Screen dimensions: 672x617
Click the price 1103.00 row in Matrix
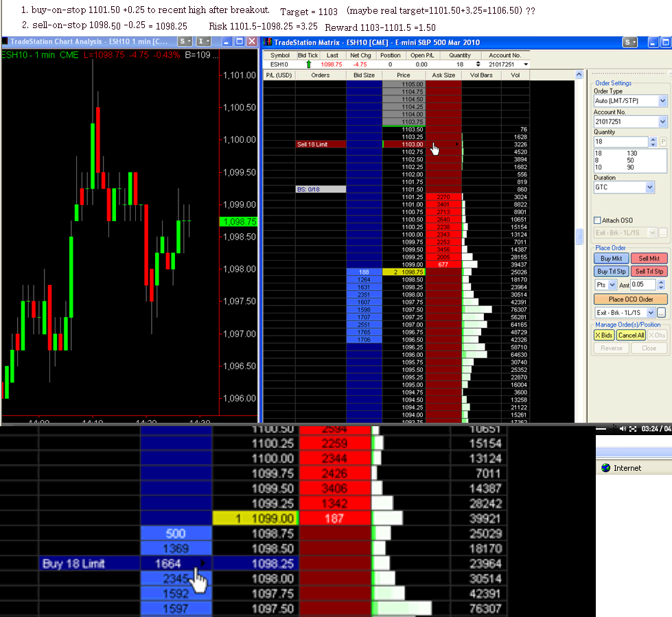(404, 144)
